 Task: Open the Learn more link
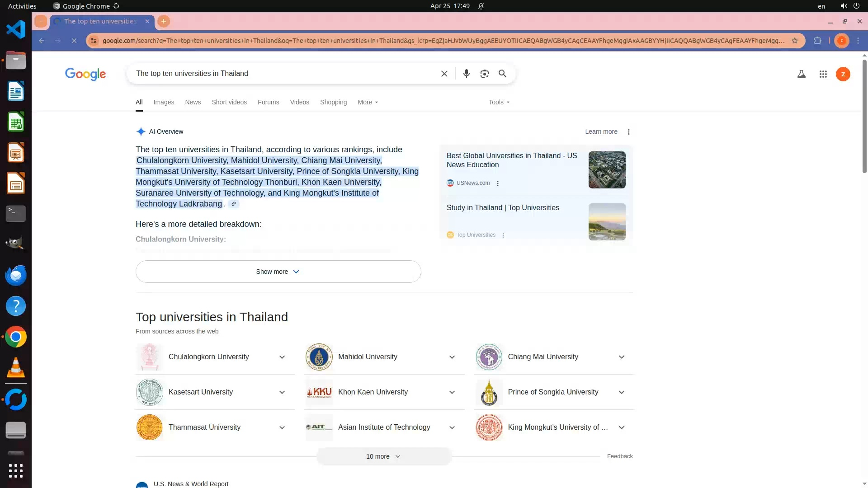pos(601,131)
